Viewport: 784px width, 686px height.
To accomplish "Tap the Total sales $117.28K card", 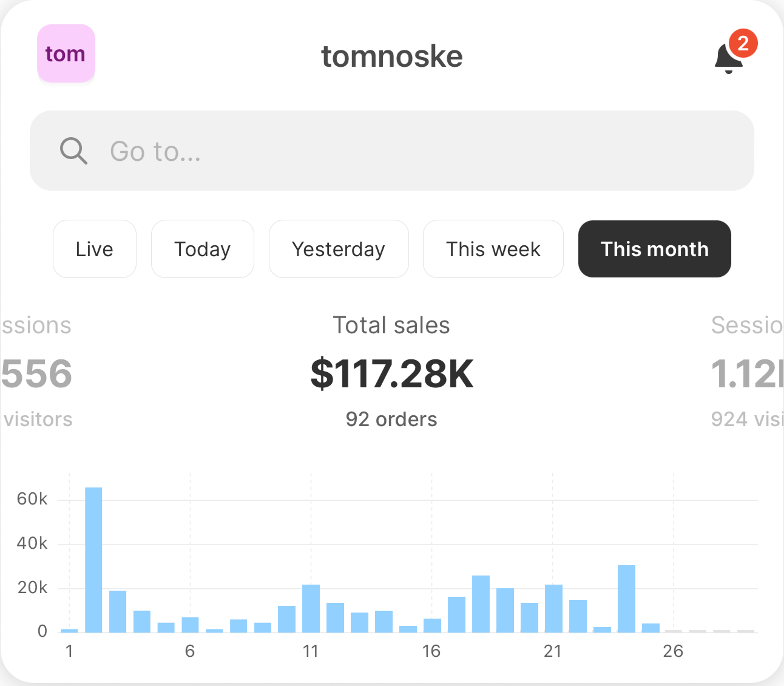I will coord(391,372).
